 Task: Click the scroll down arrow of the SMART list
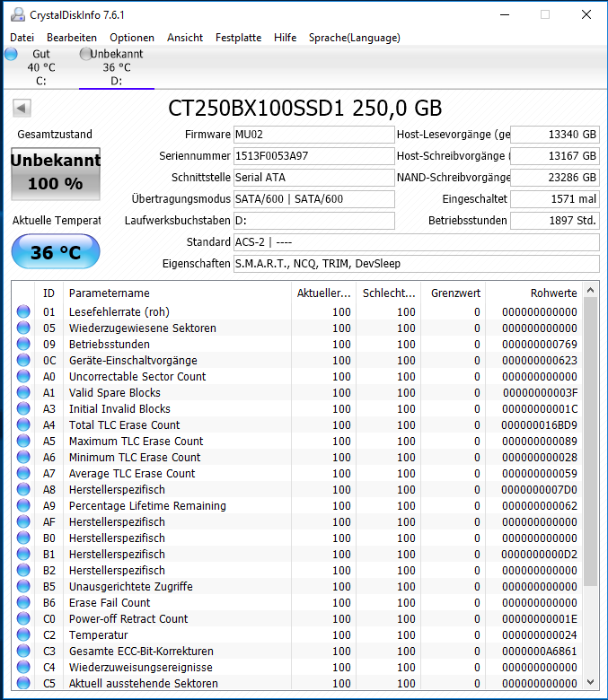point(591,682)
